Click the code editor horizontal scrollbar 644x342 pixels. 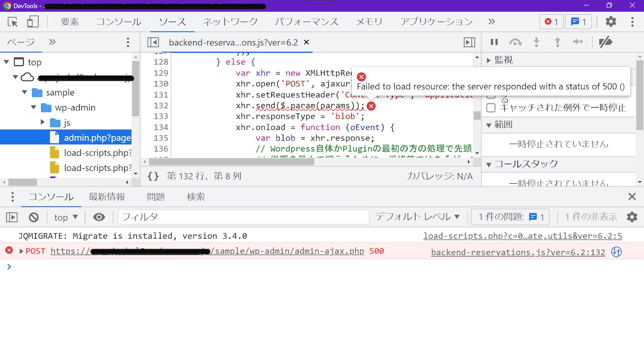[231, 161]
